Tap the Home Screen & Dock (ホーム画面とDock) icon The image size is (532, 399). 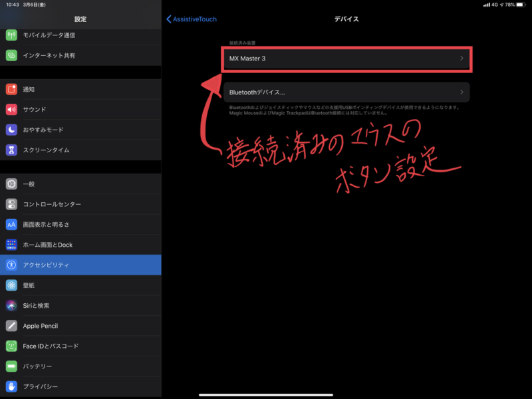point(11,245)
